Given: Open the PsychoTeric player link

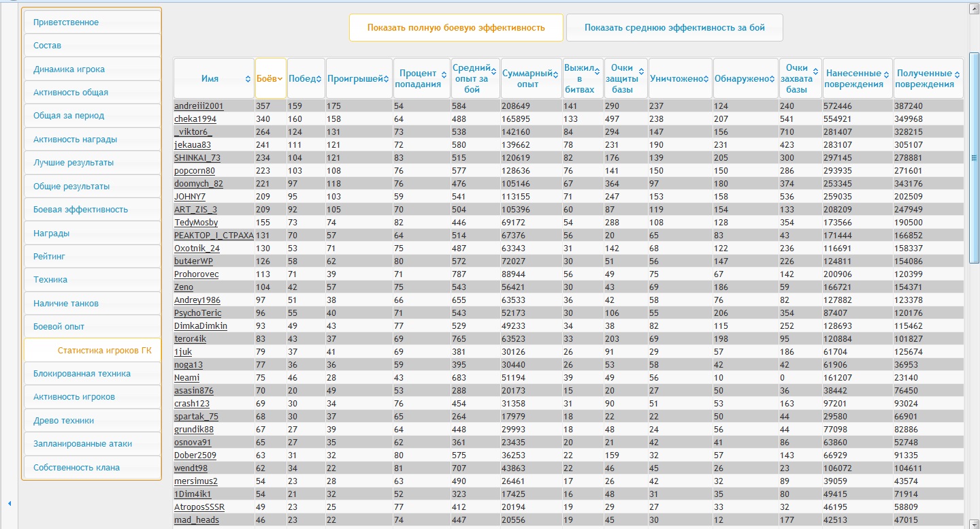Looking at the screenshot, I should (x=197, y=313).
